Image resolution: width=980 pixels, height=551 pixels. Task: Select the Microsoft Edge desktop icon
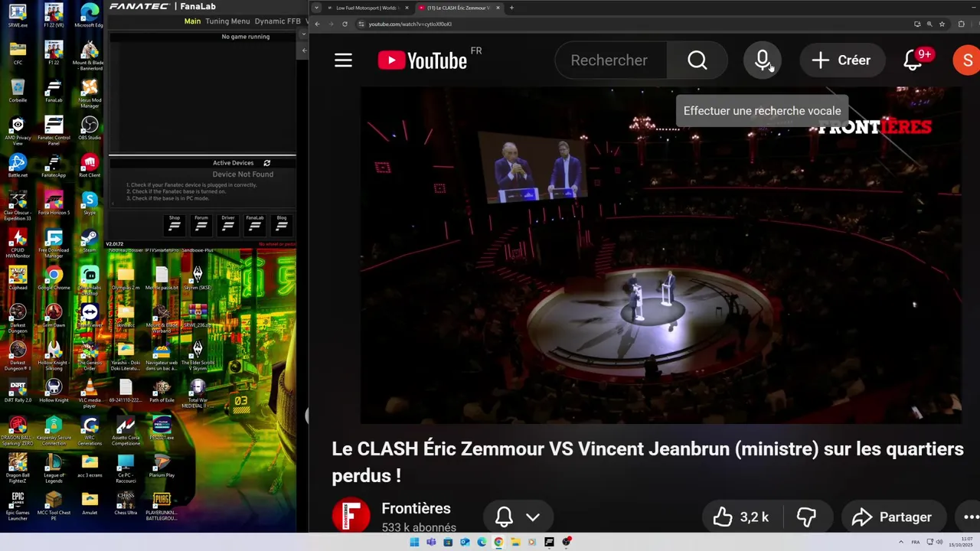90,15
